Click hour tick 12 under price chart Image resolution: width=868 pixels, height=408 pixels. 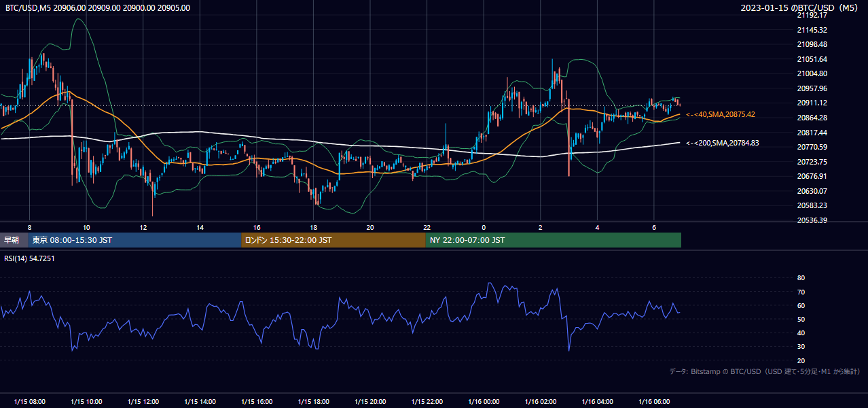click(143, 227)
